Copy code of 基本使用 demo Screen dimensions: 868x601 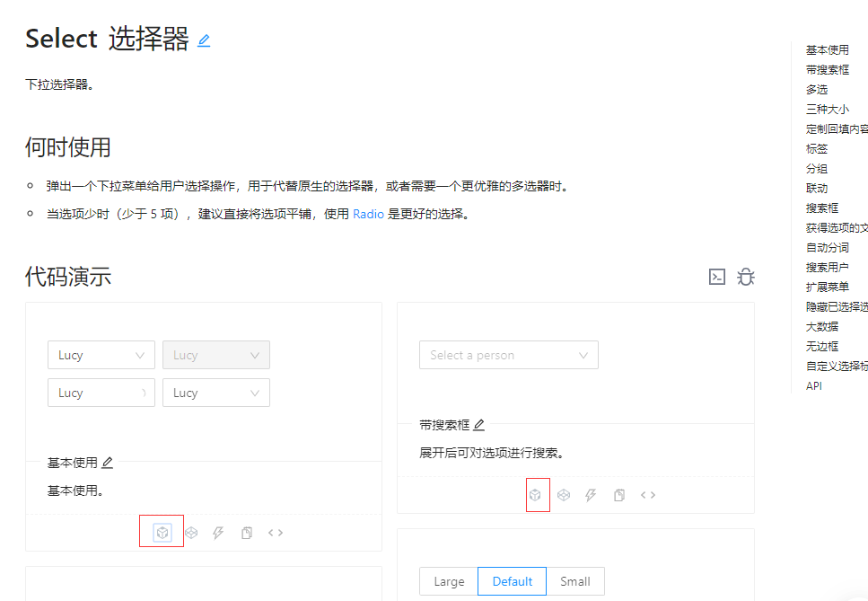click(247, 533)
